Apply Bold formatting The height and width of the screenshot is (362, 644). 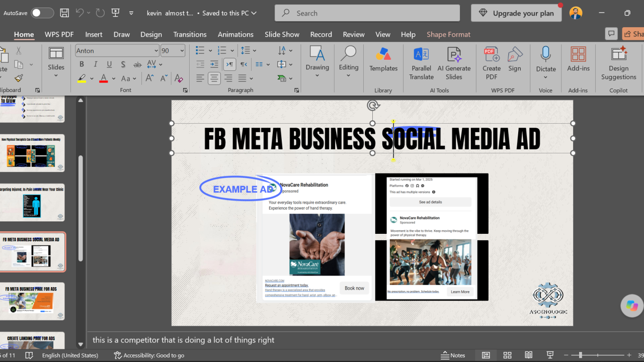[x=82, y=64]
